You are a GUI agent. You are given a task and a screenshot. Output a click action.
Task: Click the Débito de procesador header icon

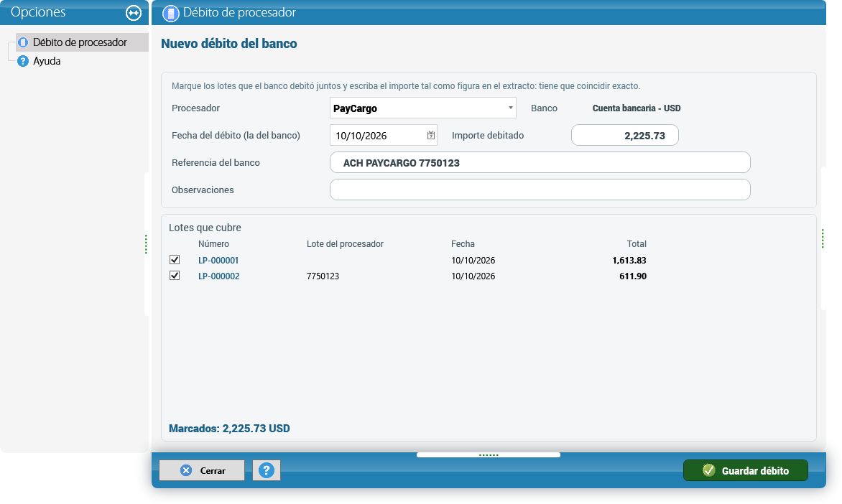tap(171, 14)
